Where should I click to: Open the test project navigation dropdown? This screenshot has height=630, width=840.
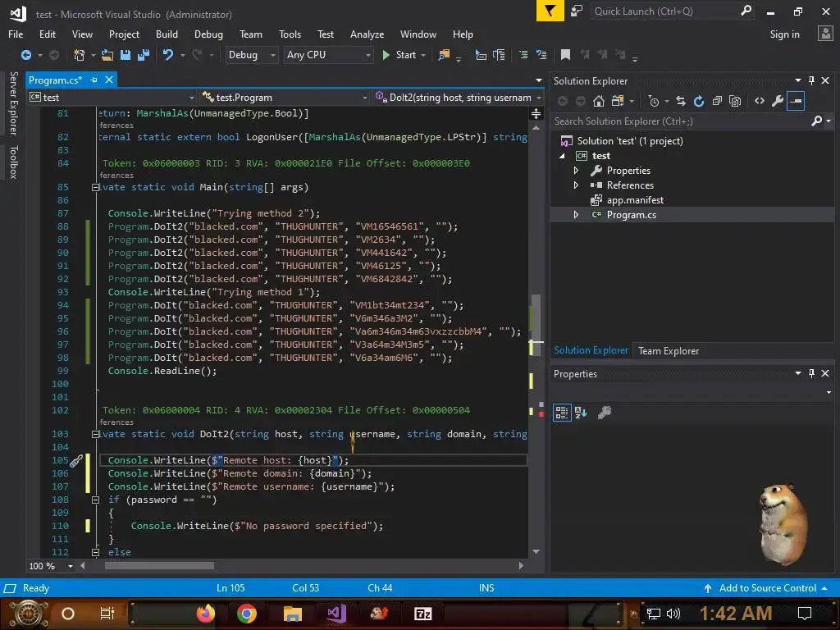coord(112,98)
